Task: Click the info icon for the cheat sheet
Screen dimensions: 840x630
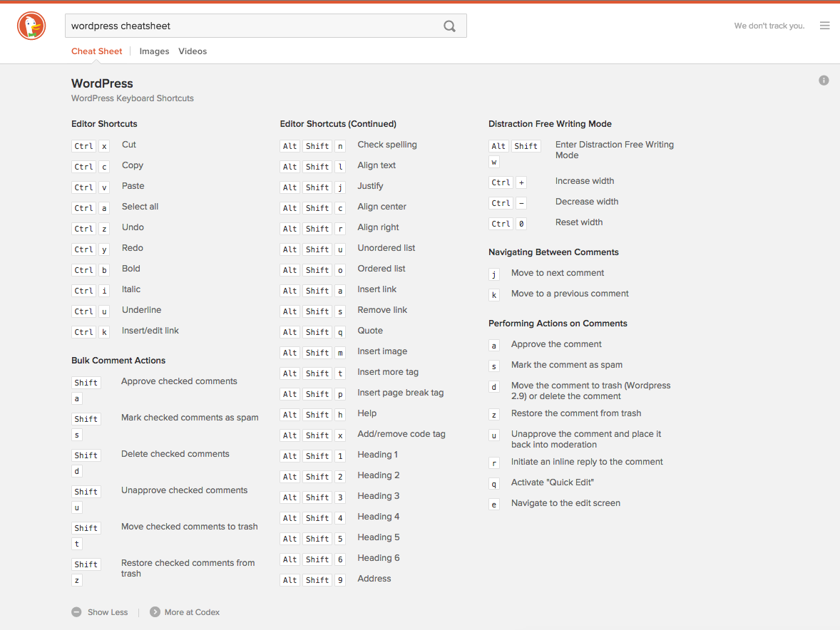Action: (824, 81)
